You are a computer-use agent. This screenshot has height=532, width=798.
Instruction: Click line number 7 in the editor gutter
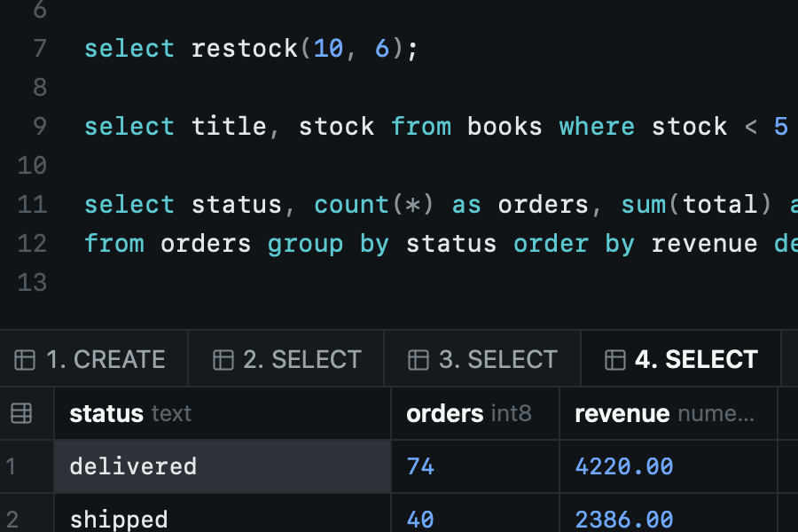[x=40, y=49]
